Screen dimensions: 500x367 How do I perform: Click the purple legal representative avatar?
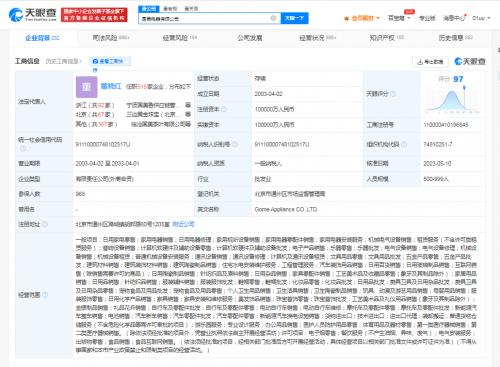(87, 87)
